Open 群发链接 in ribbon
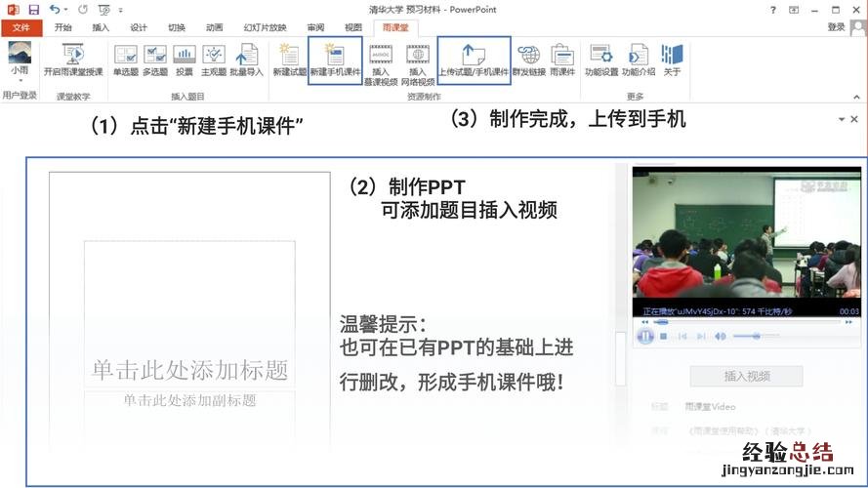Screen dimensions: 868x488 point(527,60)
